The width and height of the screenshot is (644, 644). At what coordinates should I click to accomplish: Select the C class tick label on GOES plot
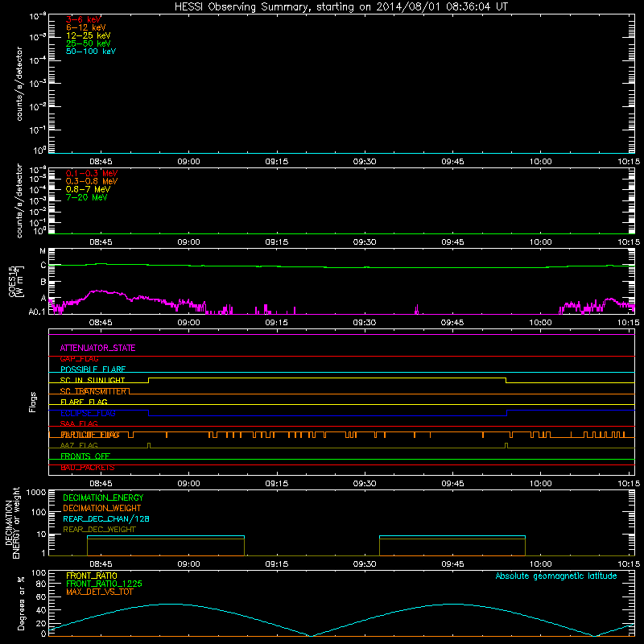pos(43,266)
